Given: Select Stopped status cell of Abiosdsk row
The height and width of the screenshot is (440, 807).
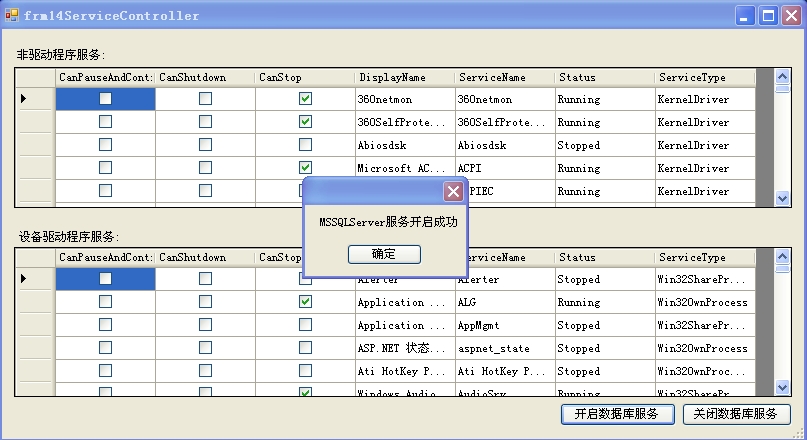Looking at the screenshot, I should pyautogui.click(x=605, y=145).
